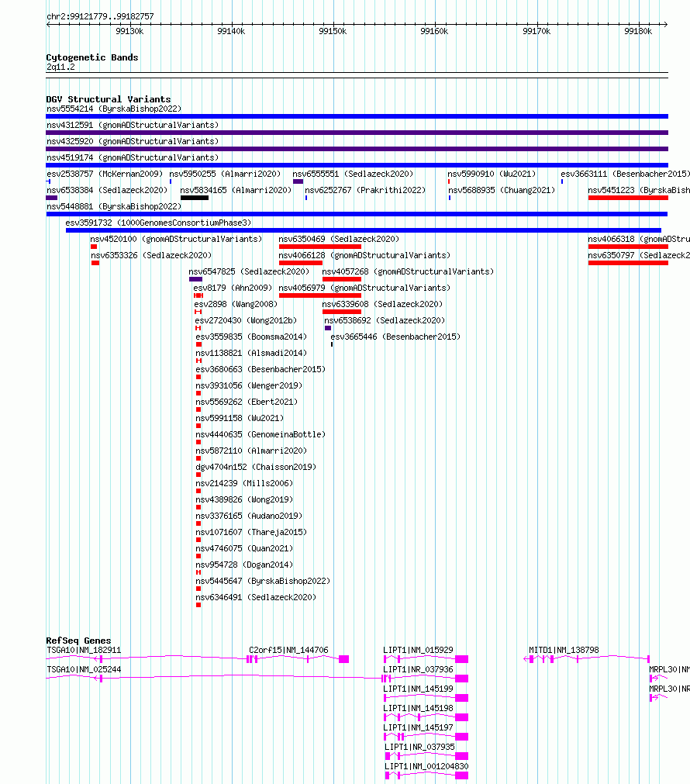The width and height of the screenshot is (690, 784).
Task: Click nsv4440635 (GenomeinaBottle) label
Action: 260,434
